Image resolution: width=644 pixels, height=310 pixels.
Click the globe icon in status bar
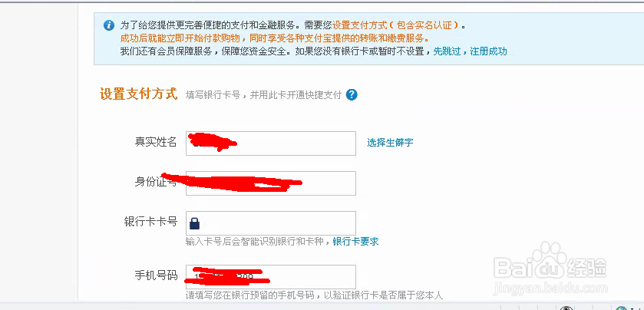621,308
